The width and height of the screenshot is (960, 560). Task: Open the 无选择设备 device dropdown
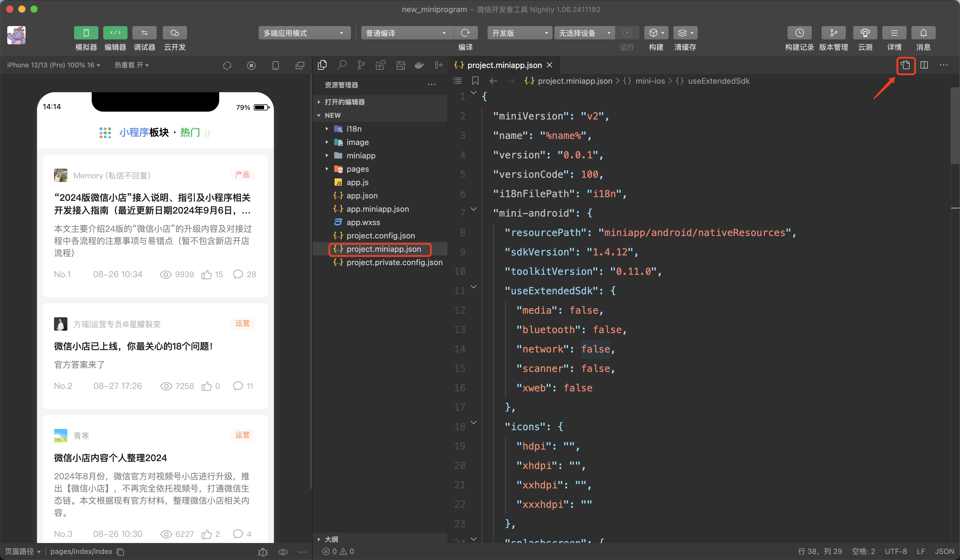pyautogui.click(x=585, y=33)
